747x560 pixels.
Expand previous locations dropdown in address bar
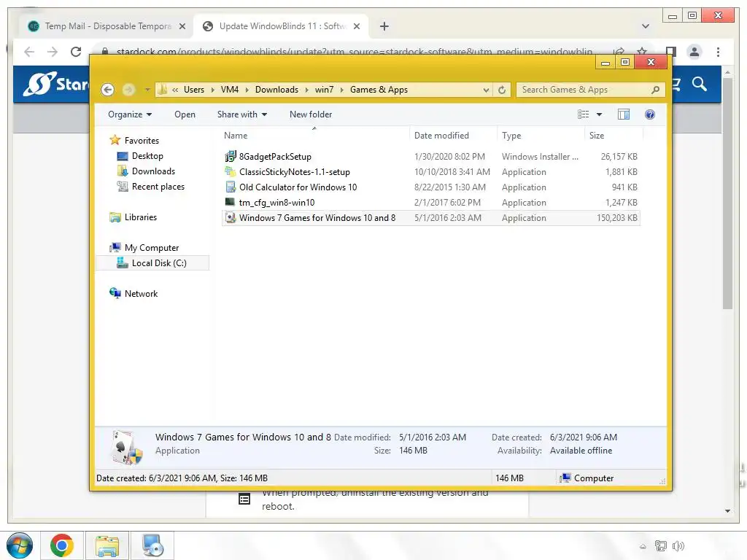[x=486, y=90]
